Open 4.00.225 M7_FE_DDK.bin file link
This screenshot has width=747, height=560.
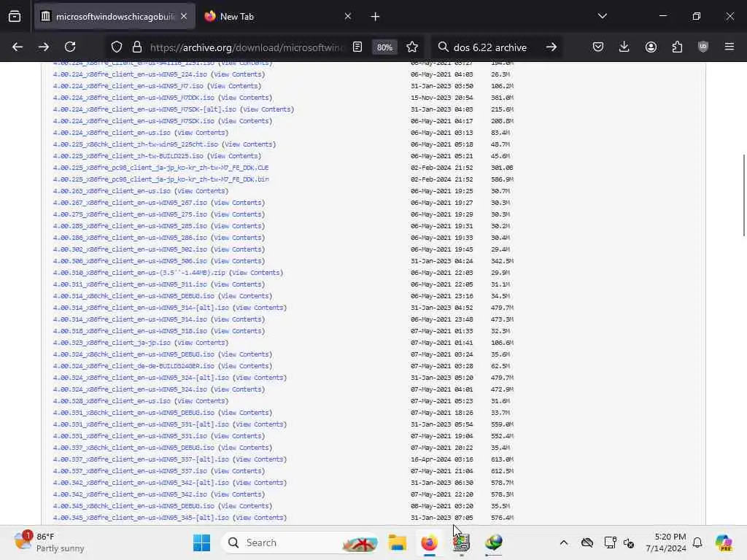(160, 179)
